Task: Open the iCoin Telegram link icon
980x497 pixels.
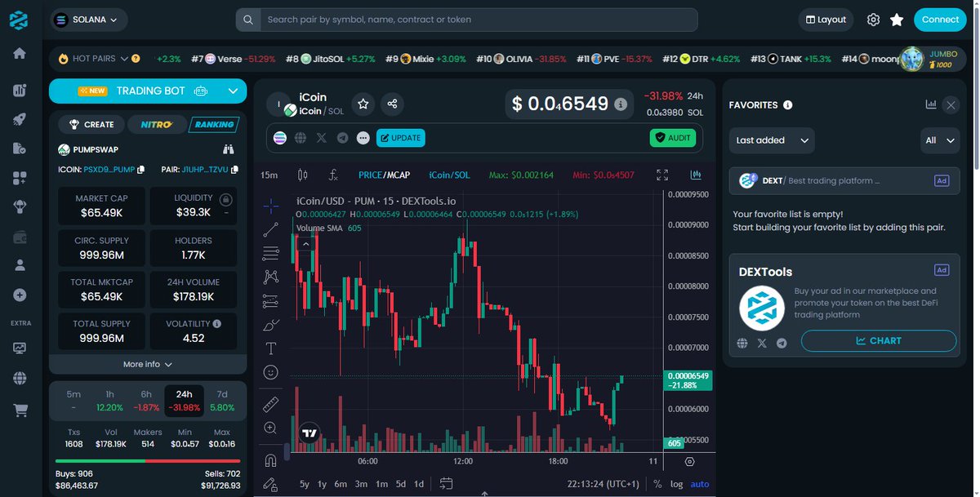Action: 342,138
